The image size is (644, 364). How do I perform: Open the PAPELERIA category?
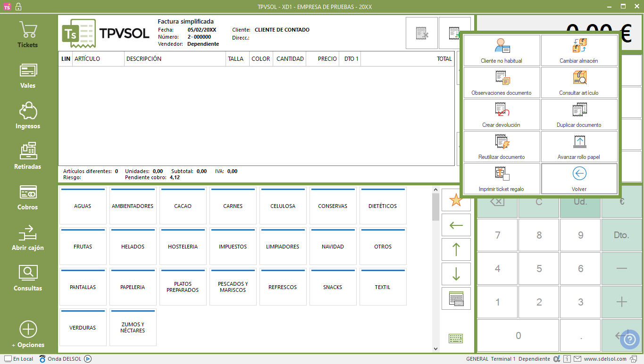[133, 287]
